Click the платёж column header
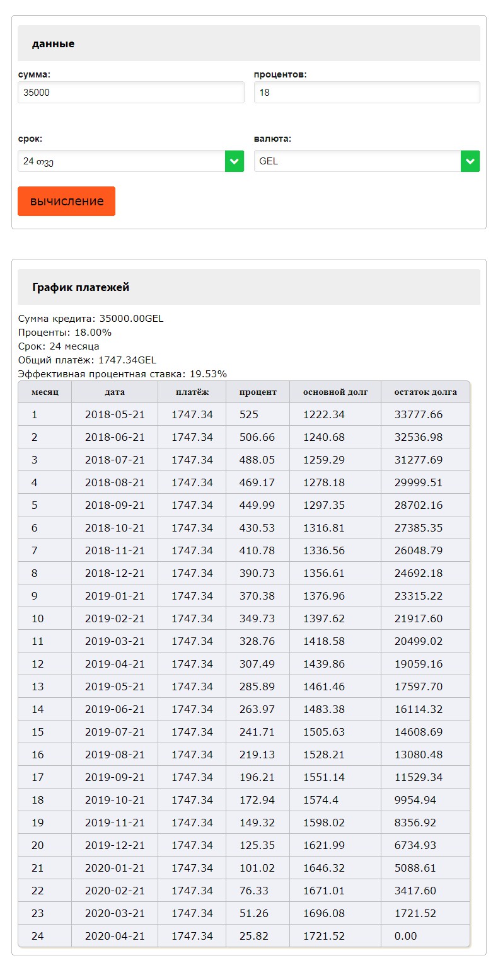 [x=192, y=392]
